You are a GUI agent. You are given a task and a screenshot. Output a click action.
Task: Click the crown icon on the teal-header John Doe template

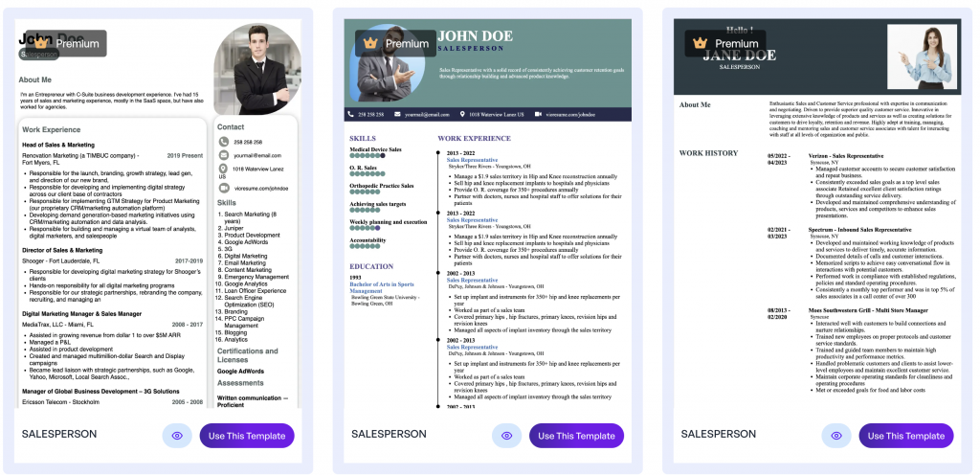click(x=370, y=43)
